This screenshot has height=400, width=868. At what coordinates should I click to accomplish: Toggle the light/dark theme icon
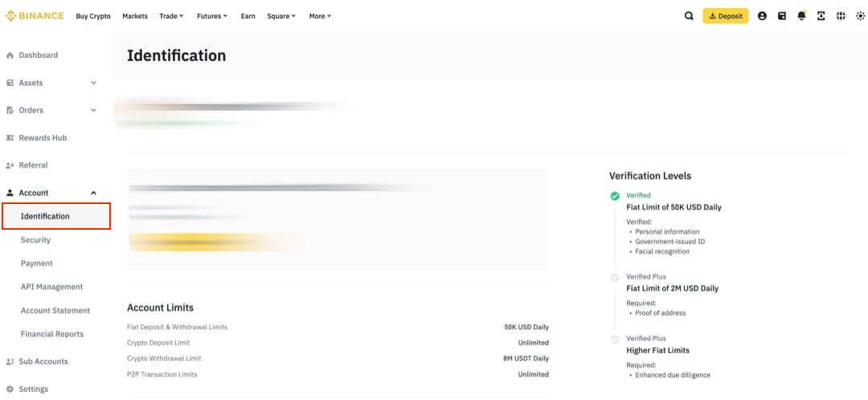[x=860, y=16]
